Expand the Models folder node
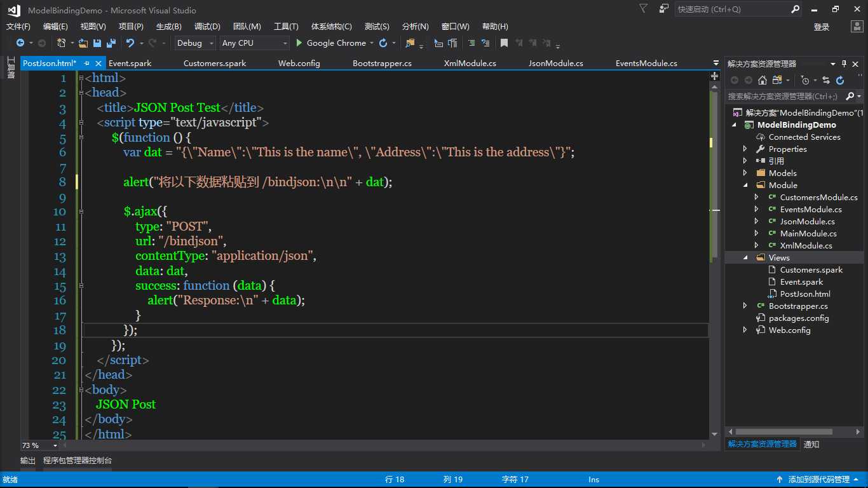Screen dimensions: 868x488 point(745,173)
